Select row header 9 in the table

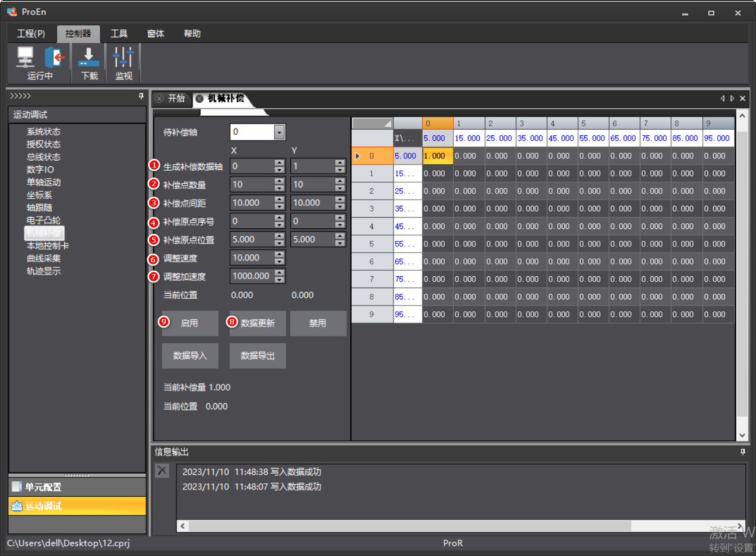point(372,315)
